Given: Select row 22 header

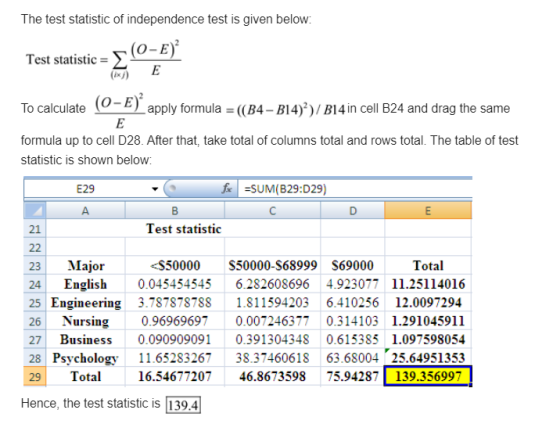Looking at the screenshot, I should 35,247.
